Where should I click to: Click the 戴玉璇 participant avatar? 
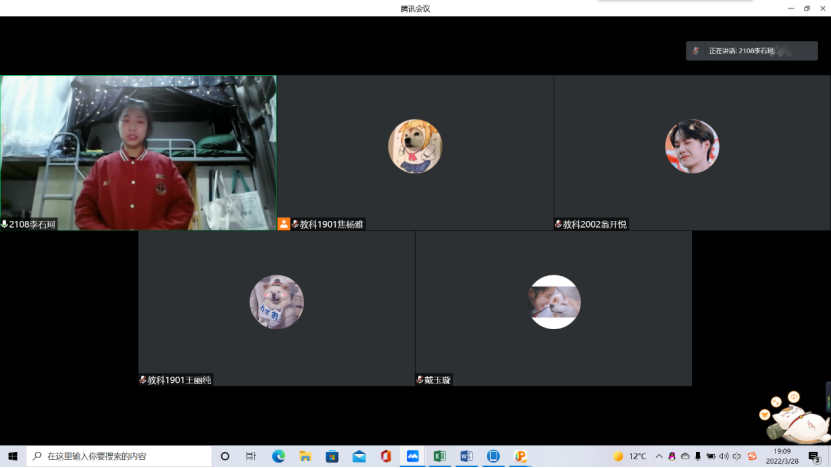click(554, 302)
